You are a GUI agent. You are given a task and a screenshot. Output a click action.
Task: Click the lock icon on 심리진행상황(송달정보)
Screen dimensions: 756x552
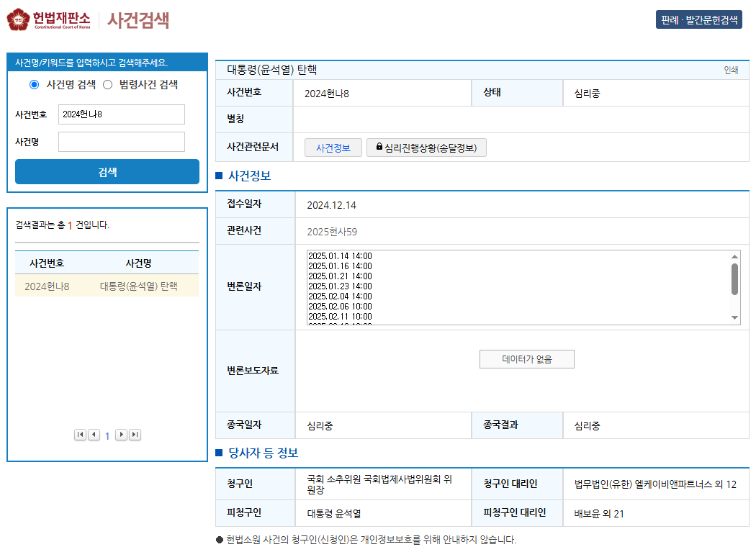tap(380, 148)
